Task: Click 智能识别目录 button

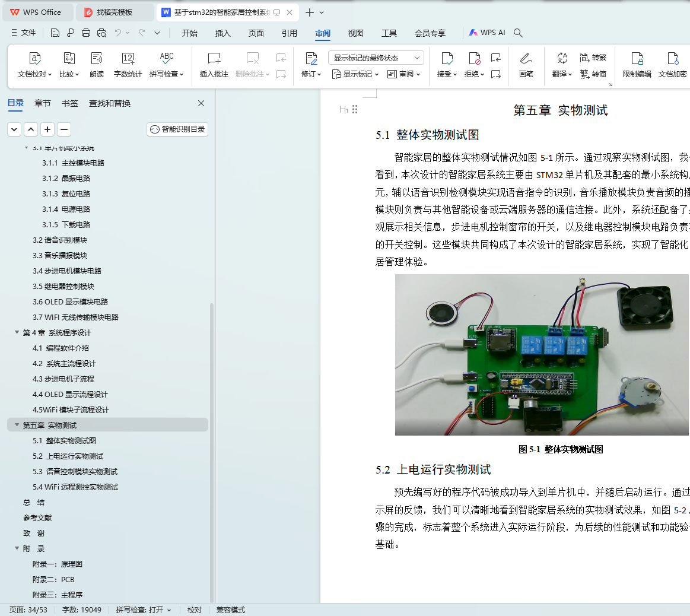Action: [177, 129]
